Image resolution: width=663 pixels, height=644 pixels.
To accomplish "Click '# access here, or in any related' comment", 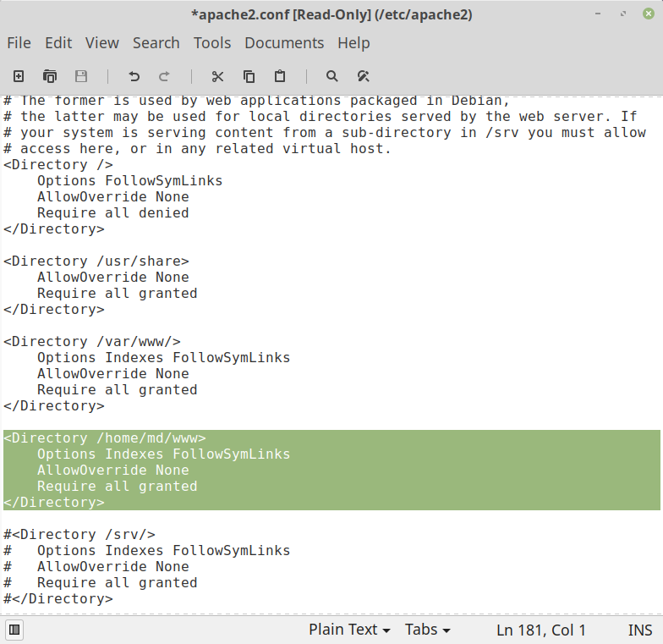I will (x=198, y=149).
